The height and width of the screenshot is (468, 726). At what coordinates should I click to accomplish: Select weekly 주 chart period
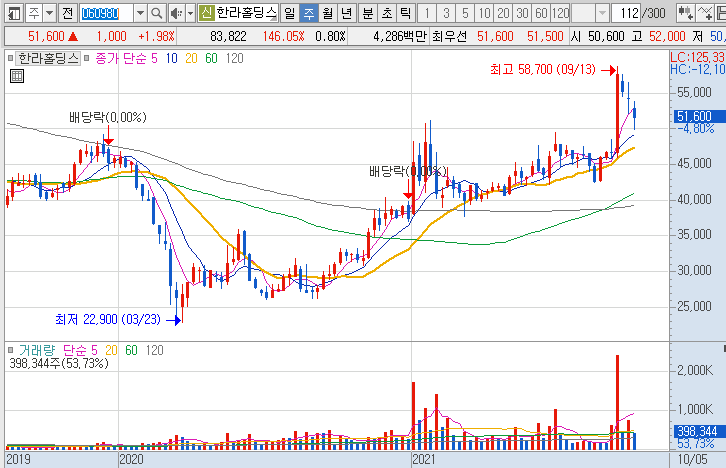pos(308,13)
